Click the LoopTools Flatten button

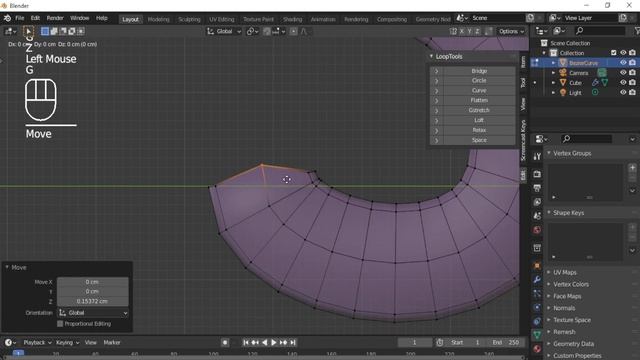coord(479,100)
